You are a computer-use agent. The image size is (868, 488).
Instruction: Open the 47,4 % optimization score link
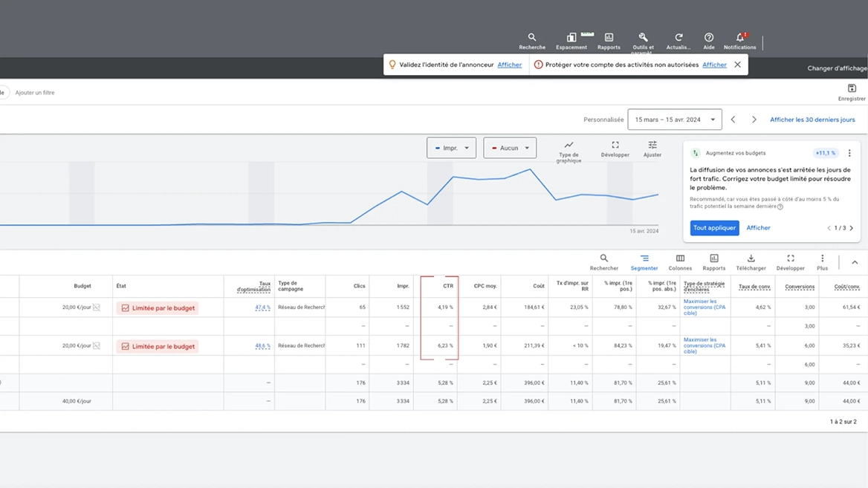click(x=262, y=307)
